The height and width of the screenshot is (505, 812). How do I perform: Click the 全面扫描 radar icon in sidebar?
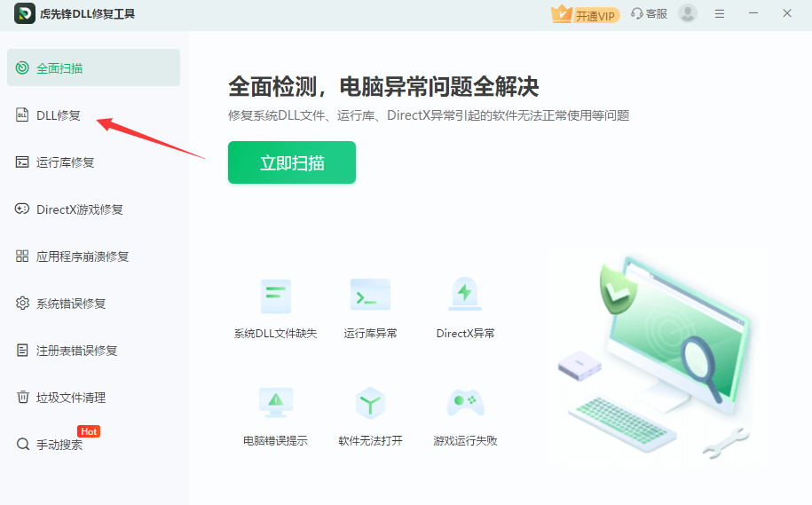[x=22, y=67]
